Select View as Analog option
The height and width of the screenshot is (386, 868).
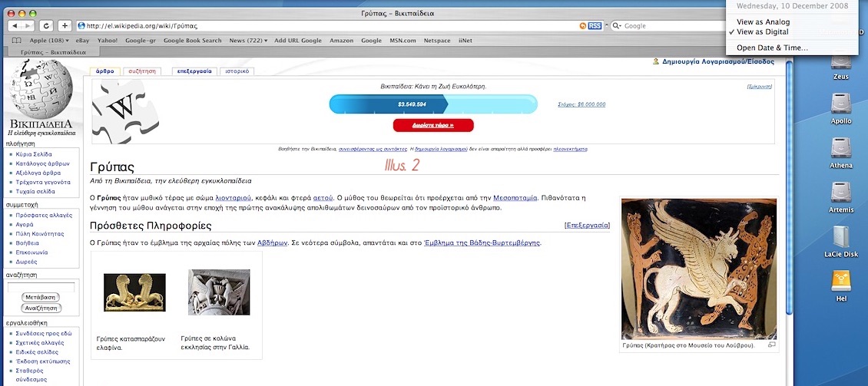tap(763, 22)
